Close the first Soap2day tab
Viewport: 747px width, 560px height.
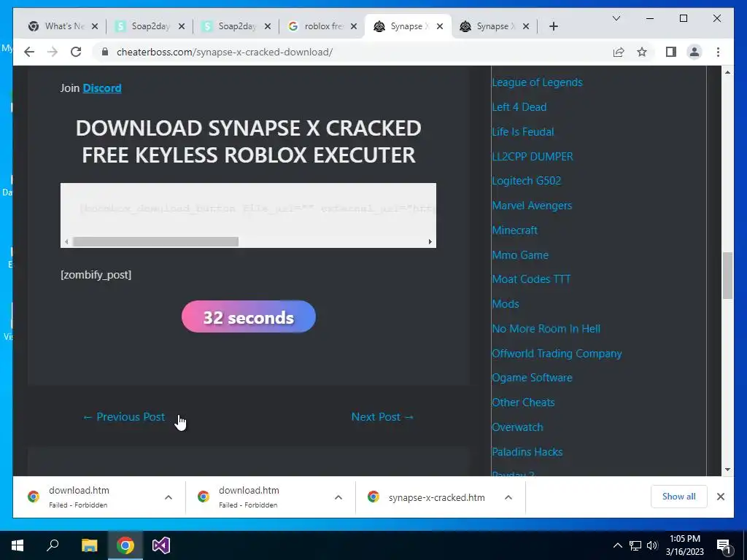pyautogui.click(x=182, y=26)
